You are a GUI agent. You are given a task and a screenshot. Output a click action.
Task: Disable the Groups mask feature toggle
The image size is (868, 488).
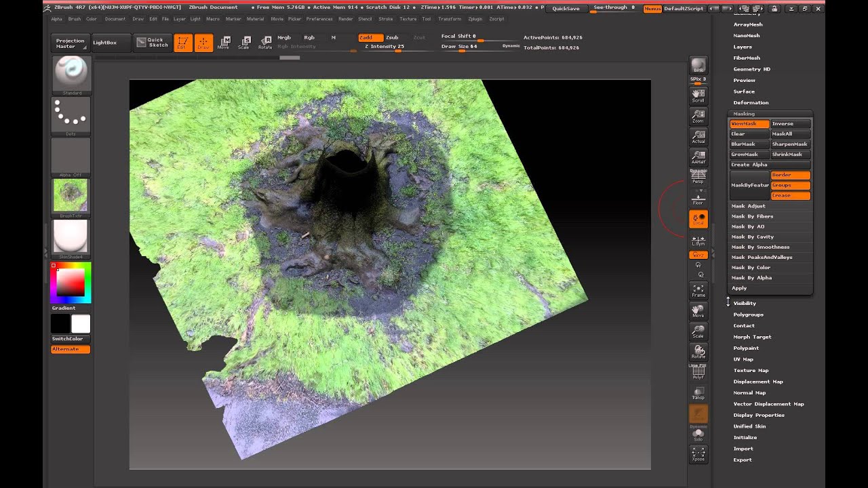click(790, 185)
